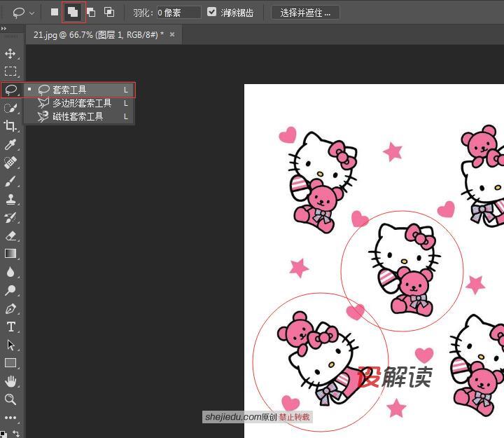Swap foreground and background colors
The width and height of the screenshot is (504, 438).
16,433
